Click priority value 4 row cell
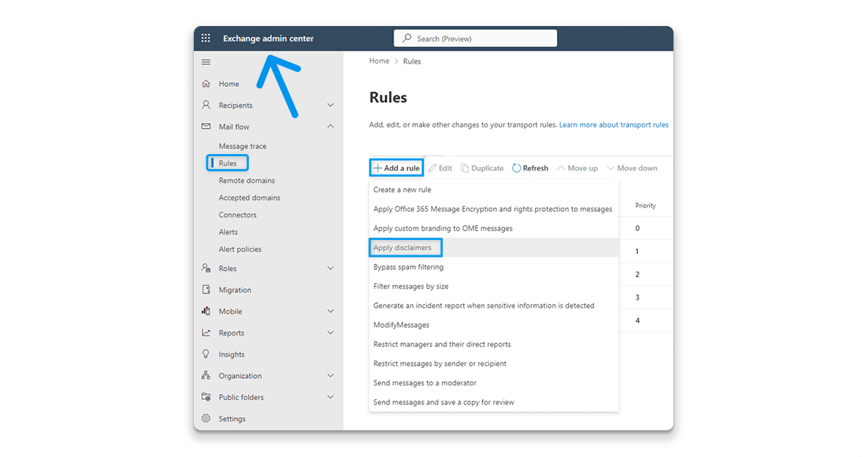 pos(637,320)
